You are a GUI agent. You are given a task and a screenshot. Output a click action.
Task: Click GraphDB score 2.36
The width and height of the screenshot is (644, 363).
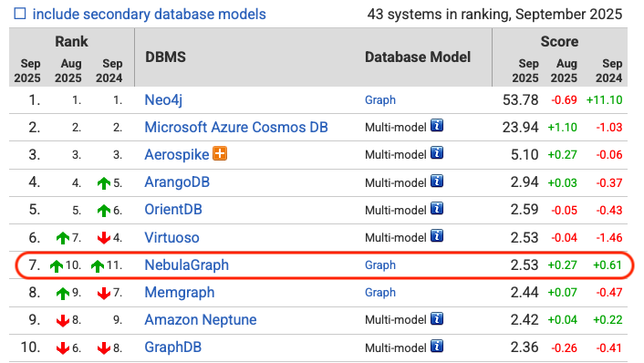pyautogui.click(x=525, y=347)
